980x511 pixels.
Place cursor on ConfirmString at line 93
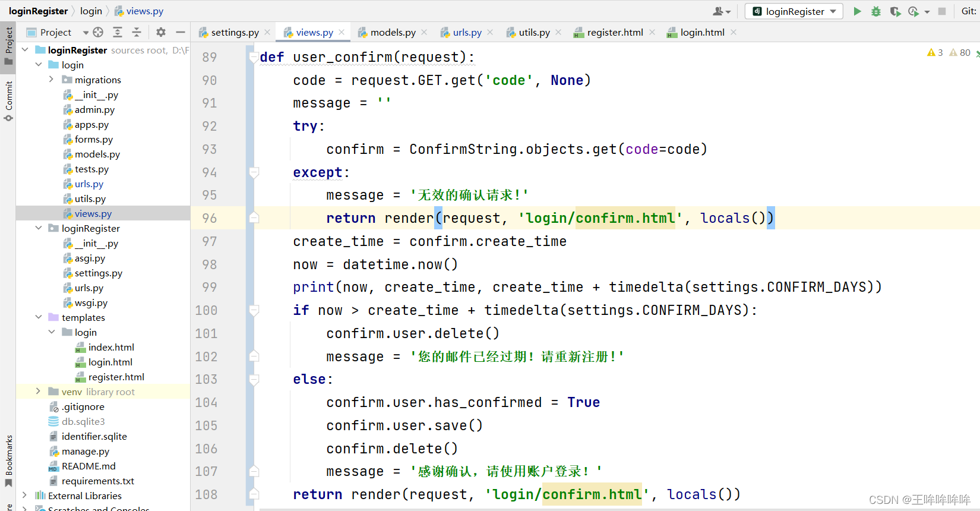click(x=463, y=149)
